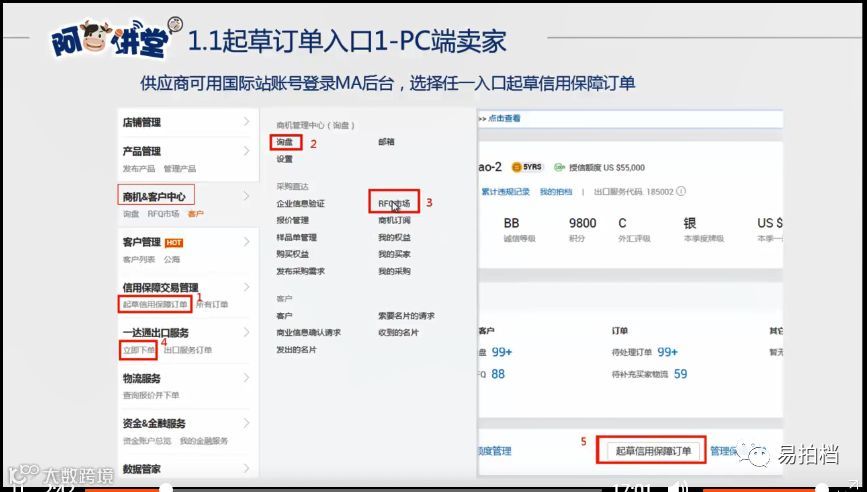The width and height of the screenshot is (867, 492).
Task: Open the 产品管理 sidebar menu
Action: pyautogui.click(x=142, y=151)
